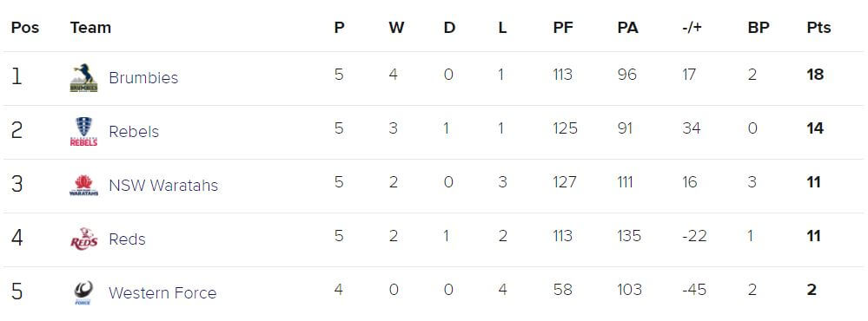Open the Western Force team link

point(162,293)
